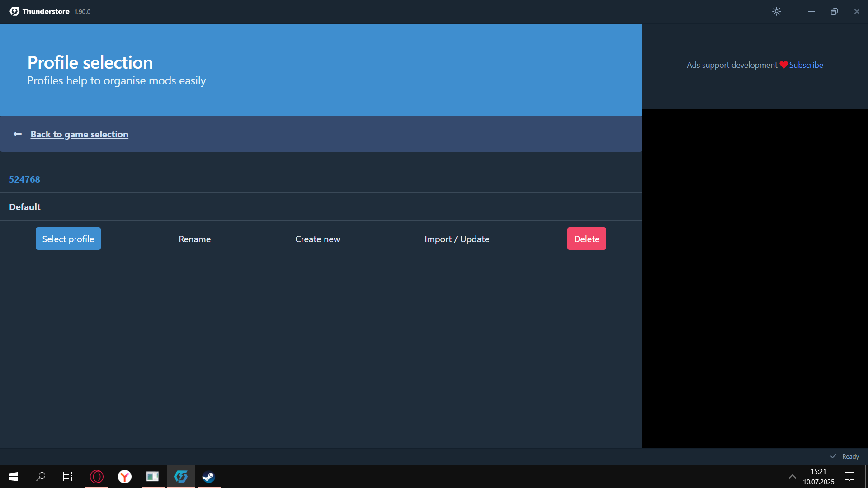Click the Thunderstore logo icon
This screenshot has height=488, width=868.
[14, 11]
